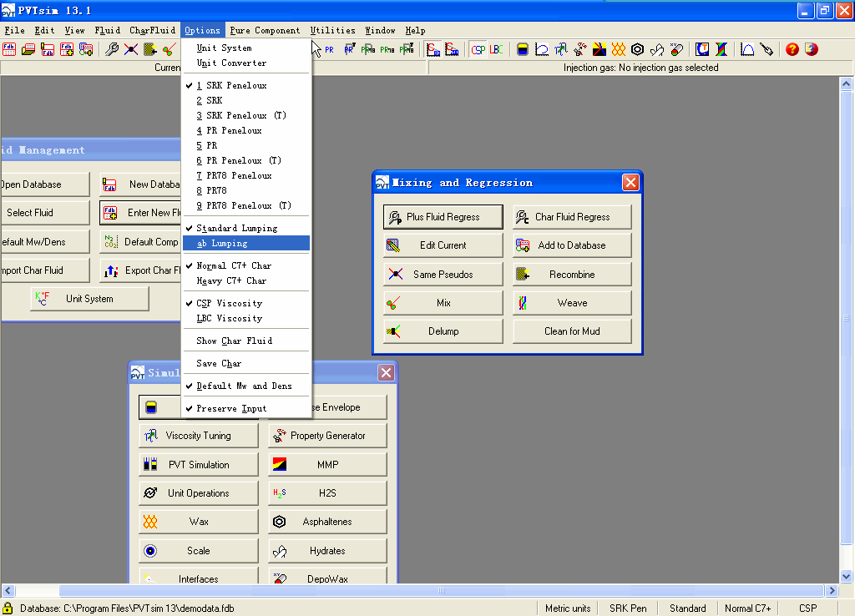This screenshot has width=855, height=616.
Task: Click the Recombine icon in the toolbar
Action: [x=150, y=49]
